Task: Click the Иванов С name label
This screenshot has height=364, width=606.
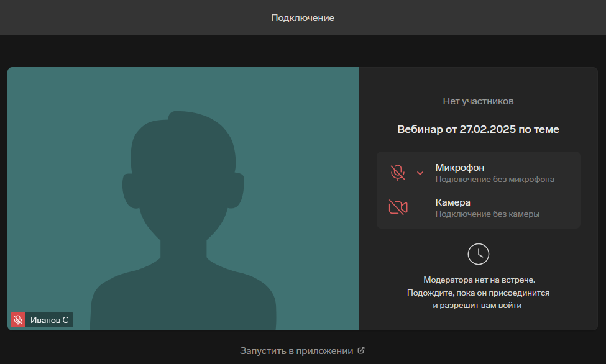Action: coord(50,320)
